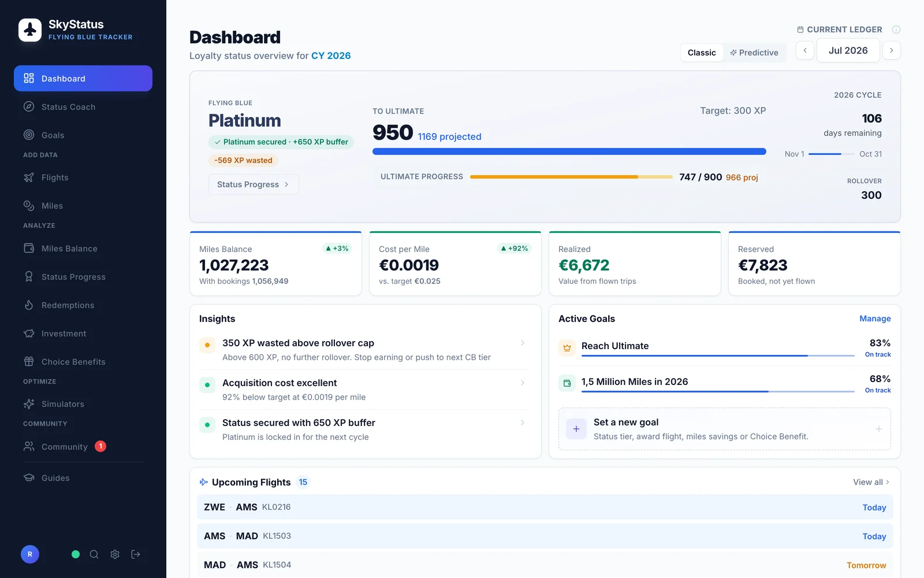Click the logout icon in sidebar footer
Viewport: 924px width, 578px height.
[136, 554]
